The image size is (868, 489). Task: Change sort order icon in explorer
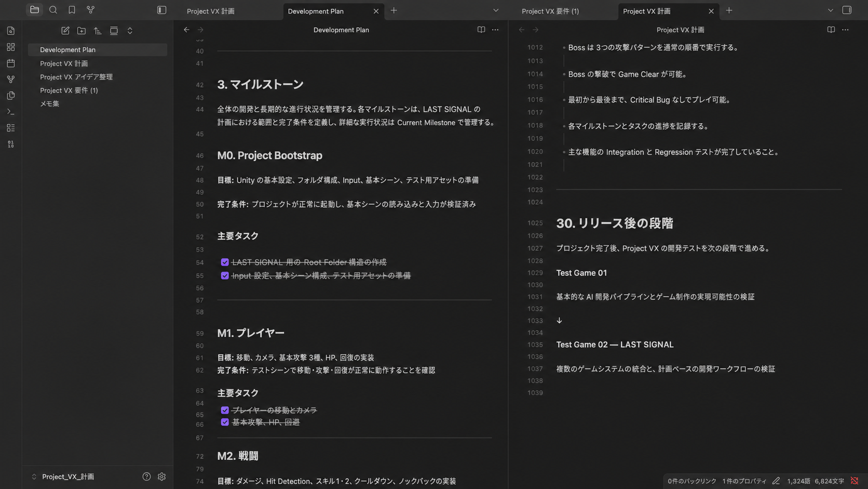98,31
